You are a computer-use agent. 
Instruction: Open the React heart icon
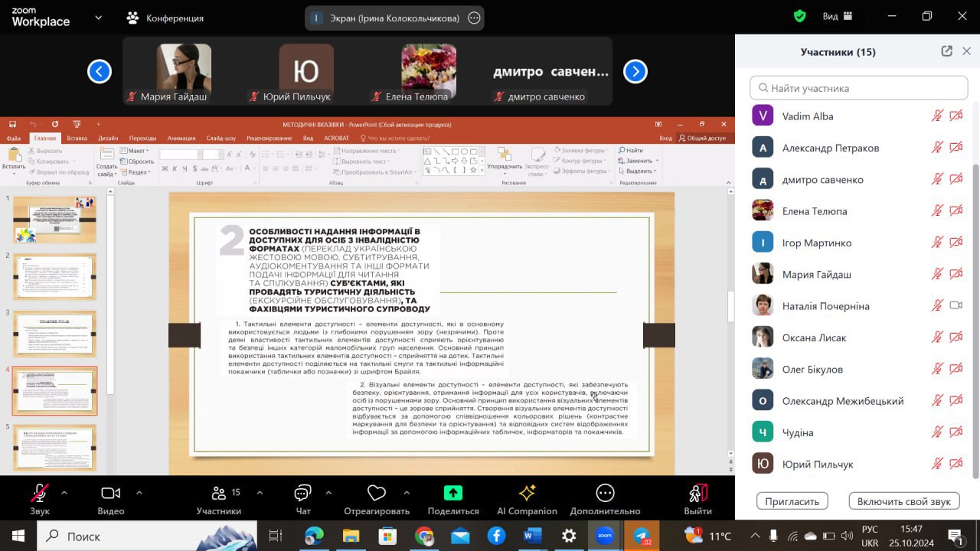click(376, 494)
